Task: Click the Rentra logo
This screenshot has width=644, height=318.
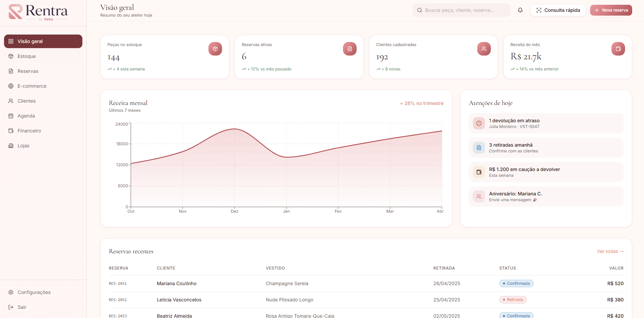Action: click(38, 12)
